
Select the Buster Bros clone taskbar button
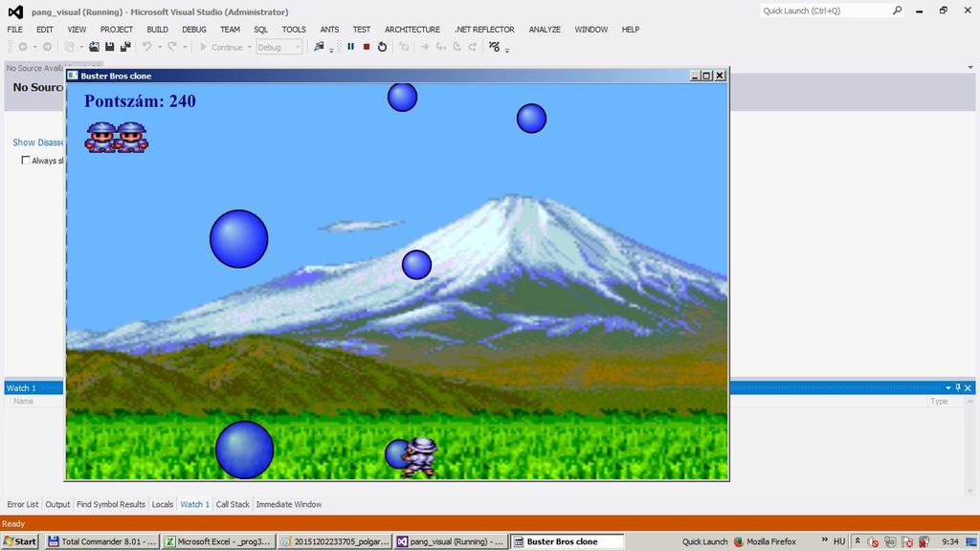[x=568, y=541]
